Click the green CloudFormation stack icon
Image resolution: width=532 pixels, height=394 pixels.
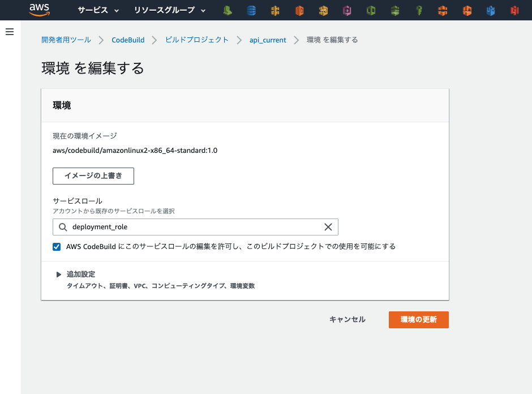(394, 10)
